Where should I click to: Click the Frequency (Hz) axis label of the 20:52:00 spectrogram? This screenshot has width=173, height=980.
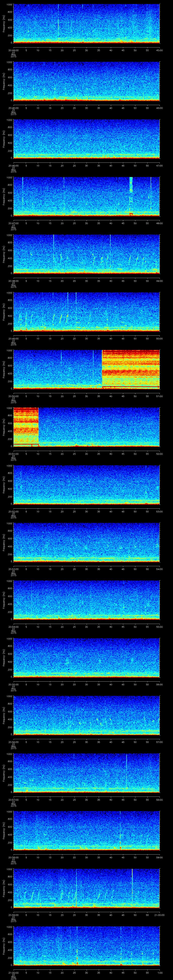click(4, 485)
